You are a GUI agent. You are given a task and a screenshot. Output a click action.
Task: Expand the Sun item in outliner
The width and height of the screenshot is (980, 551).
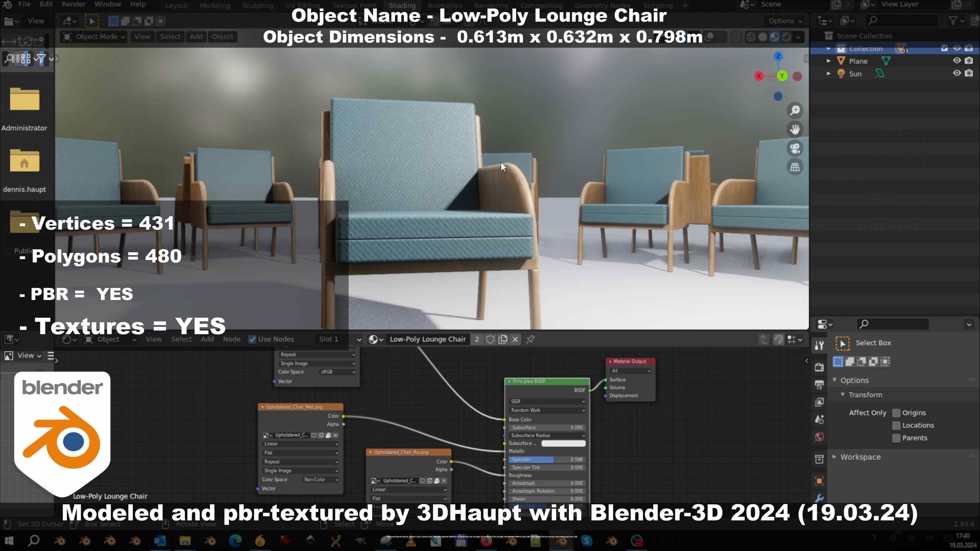(x=829, y=73)
